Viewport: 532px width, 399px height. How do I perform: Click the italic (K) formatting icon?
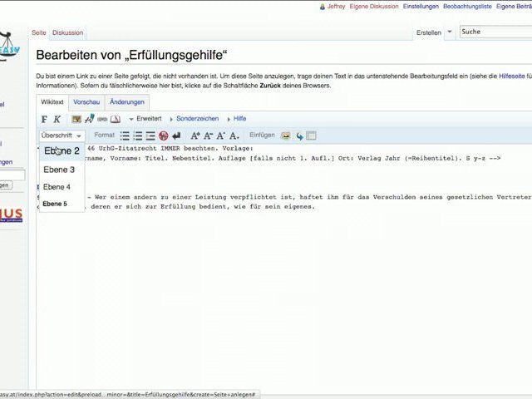coord(57,119)
